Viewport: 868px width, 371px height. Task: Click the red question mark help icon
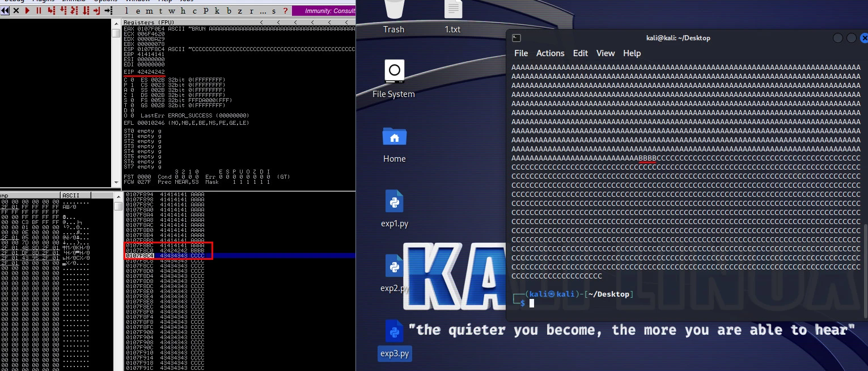click(x=285, y=11)
